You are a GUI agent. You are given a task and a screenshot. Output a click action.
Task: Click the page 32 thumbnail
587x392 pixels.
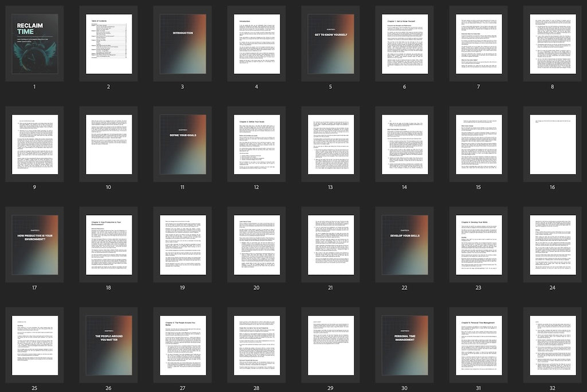pos(552,345)
